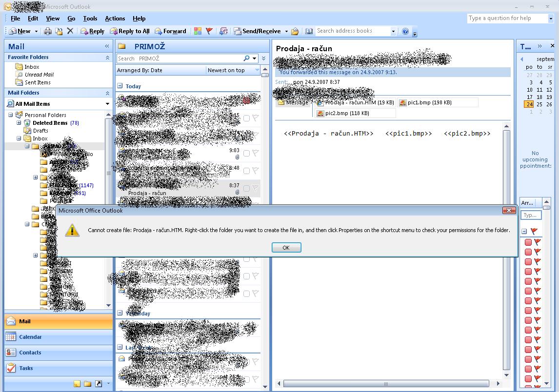
Task: Open the View menu
Action: 53,19
